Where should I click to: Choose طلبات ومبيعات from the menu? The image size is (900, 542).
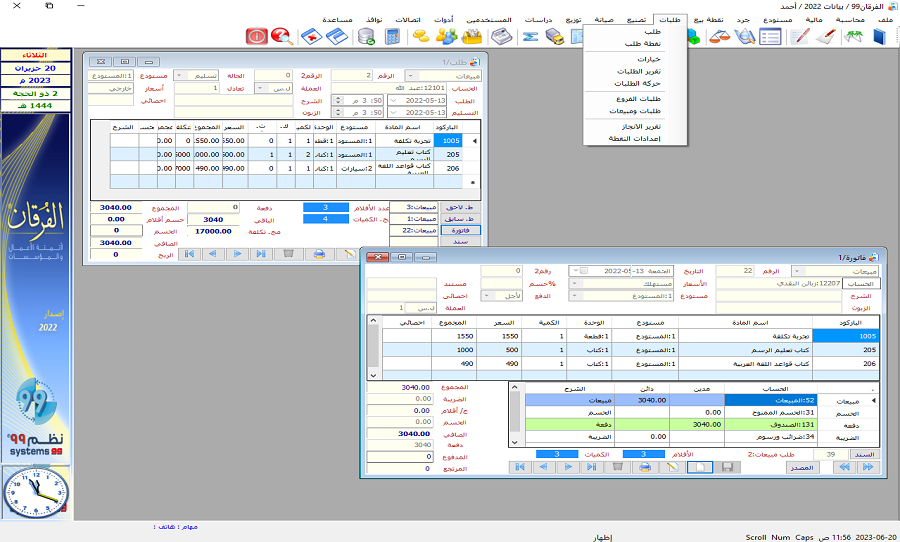point(635,111)
